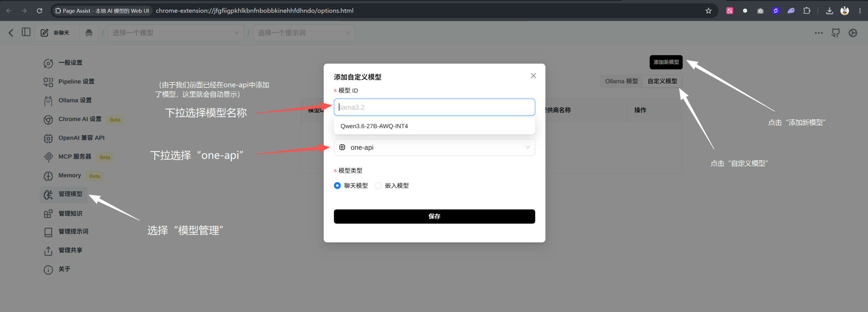
Task: Select the 聊天模型 radio button
Action: tap(337, 186)
